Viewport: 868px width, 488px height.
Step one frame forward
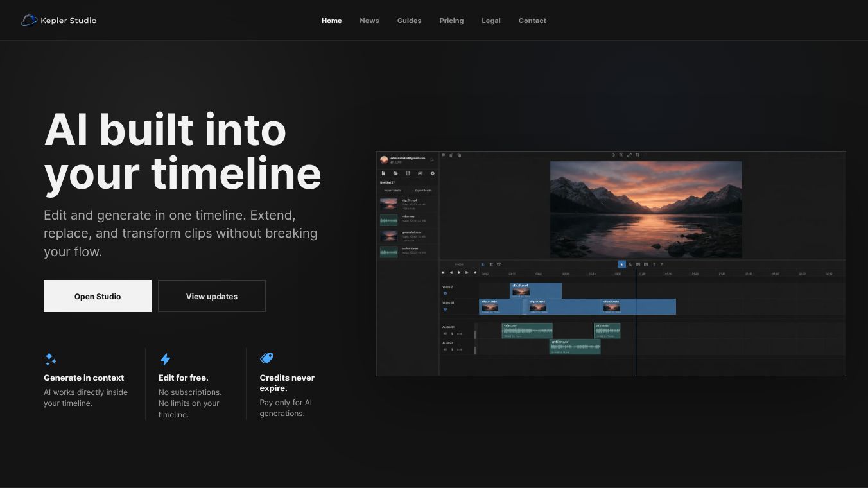pos(467,272)
